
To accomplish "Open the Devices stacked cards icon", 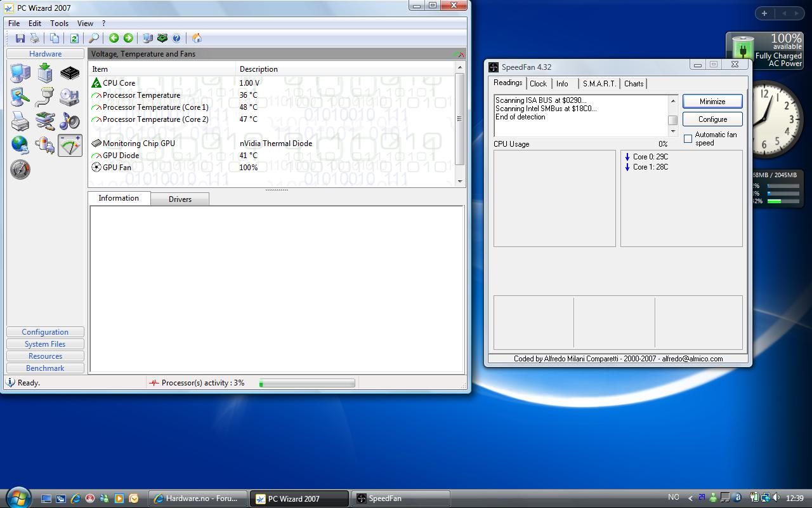I will point(45,121).
